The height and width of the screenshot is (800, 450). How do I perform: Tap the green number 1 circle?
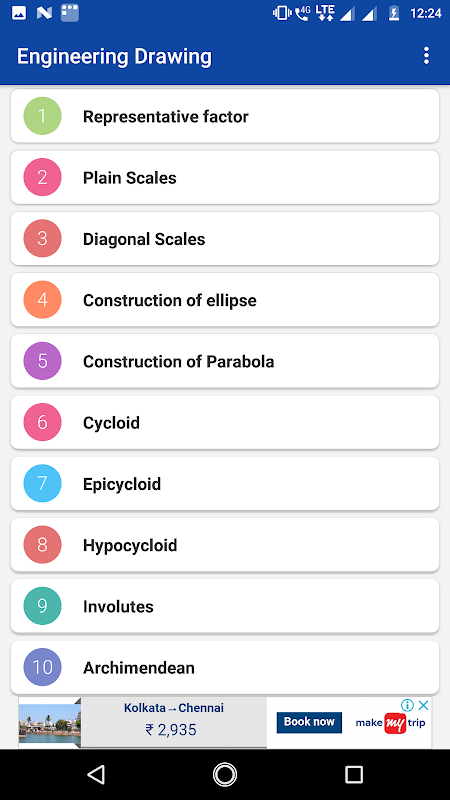tap(42, 116)
